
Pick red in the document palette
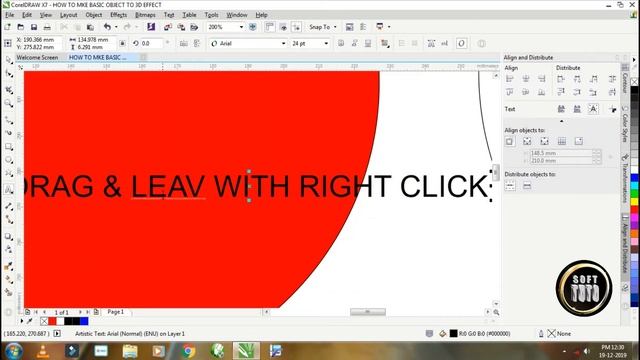52,321
